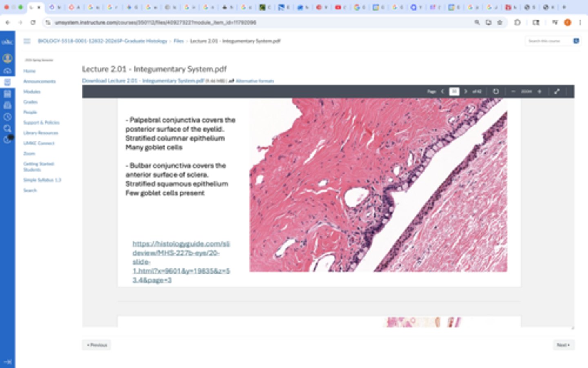Open the Dashboard icon in global navigation
This screenshot has height=368, width=588.
[7, 71]
